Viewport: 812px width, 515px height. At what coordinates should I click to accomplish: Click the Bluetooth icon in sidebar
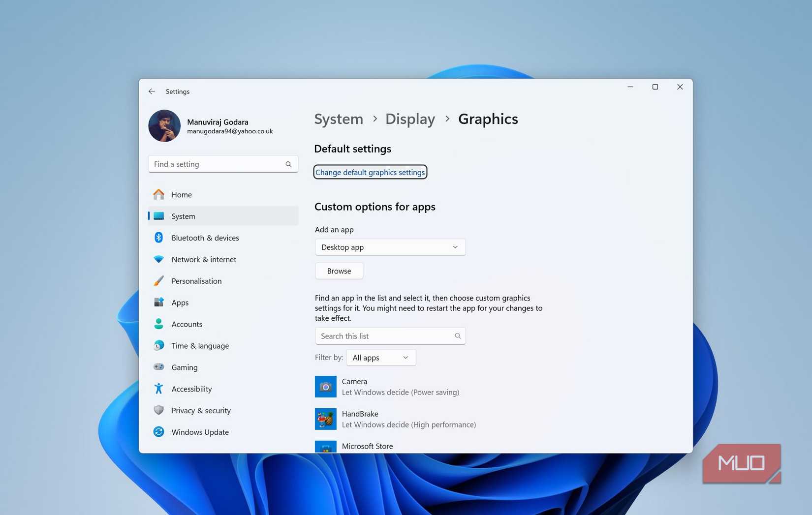(158, 238)
